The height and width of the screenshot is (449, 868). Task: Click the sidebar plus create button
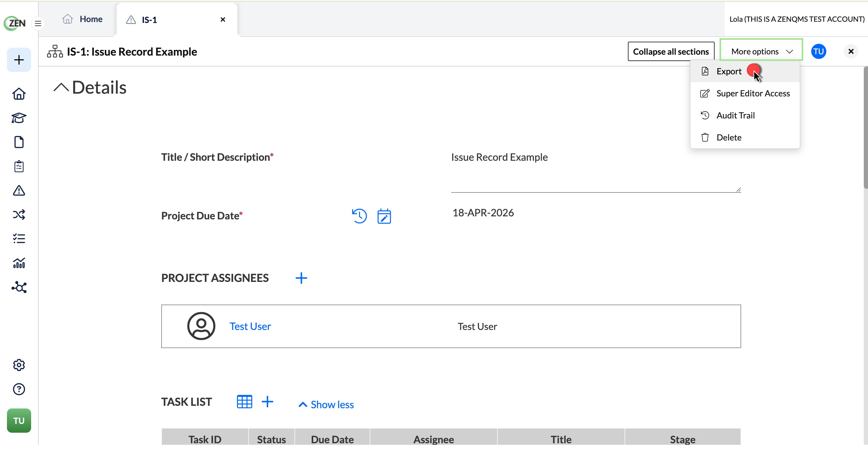pyautogui.click(x=19, y=60)
